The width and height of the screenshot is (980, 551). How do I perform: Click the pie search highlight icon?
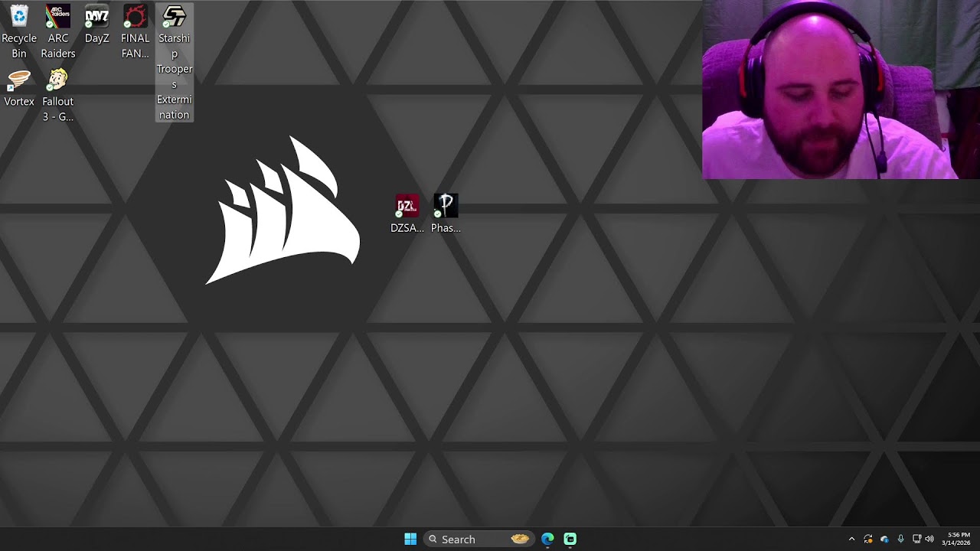click(x=520, y=539)
